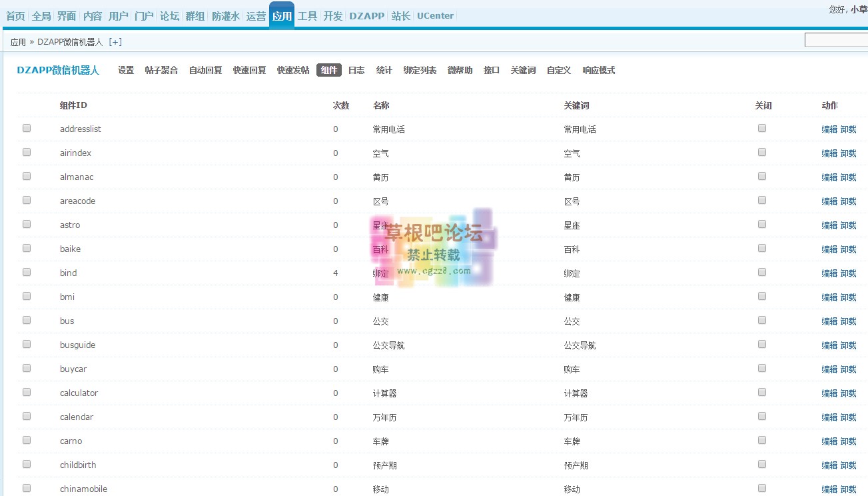This screenshot has height=496, width=868.
Task: Open the UCenter menu
Action: coord(435,15)
